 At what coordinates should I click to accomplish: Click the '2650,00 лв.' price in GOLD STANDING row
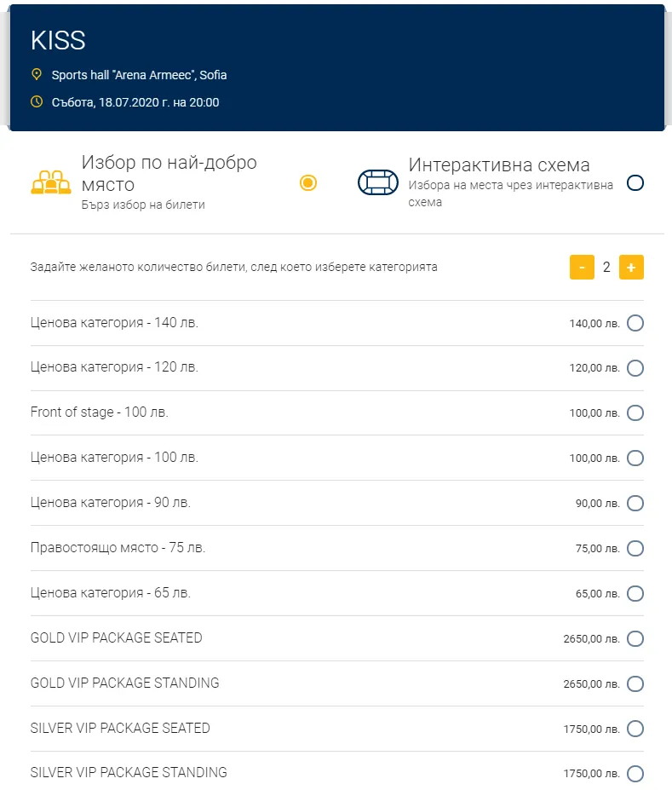(591, 684)
